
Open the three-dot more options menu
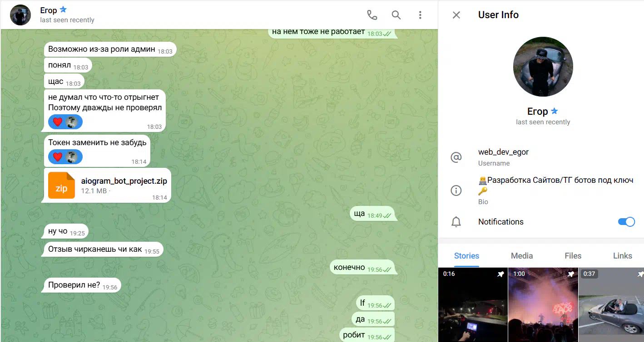[420, 15]
